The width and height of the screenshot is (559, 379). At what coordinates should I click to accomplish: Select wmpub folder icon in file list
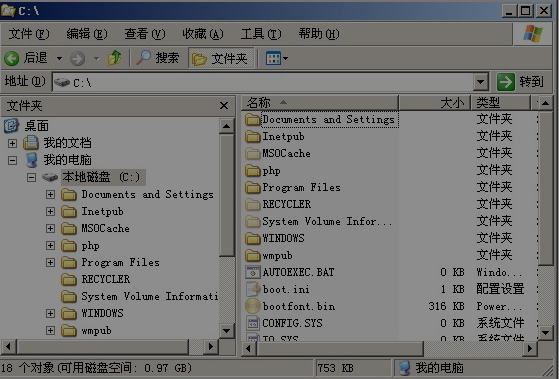click(253, 255)
